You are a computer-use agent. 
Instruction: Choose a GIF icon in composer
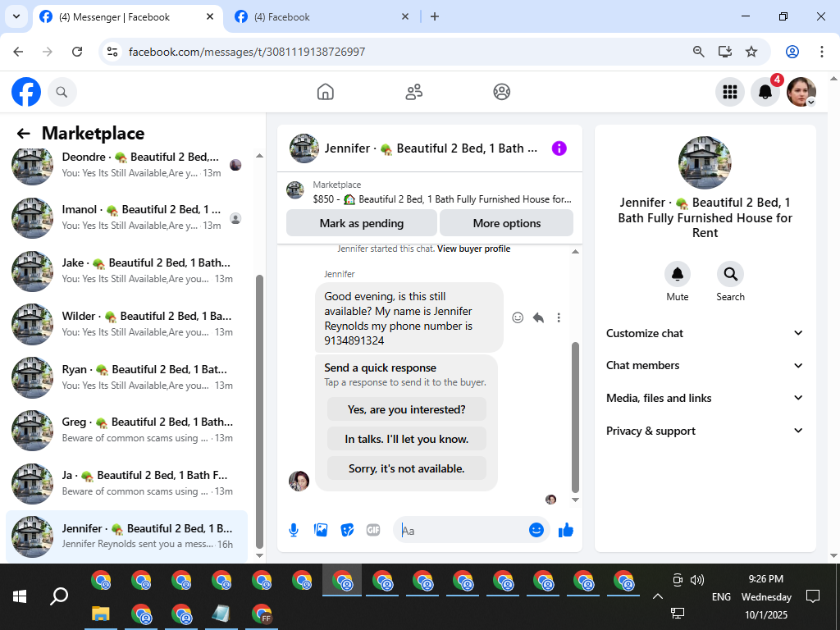pos(373,531)
